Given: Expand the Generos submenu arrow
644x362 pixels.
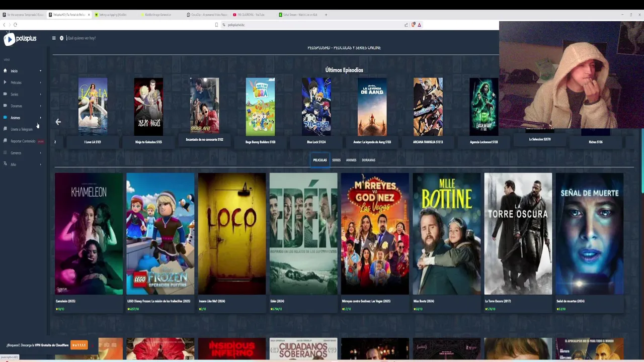Looking at the screenshot, I should [x=41, y=153].
